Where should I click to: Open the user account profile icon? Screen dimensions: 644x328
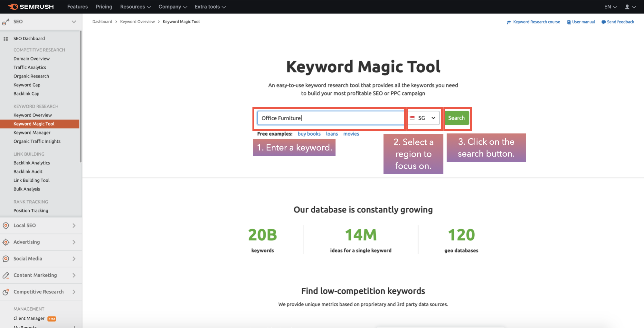627,7
